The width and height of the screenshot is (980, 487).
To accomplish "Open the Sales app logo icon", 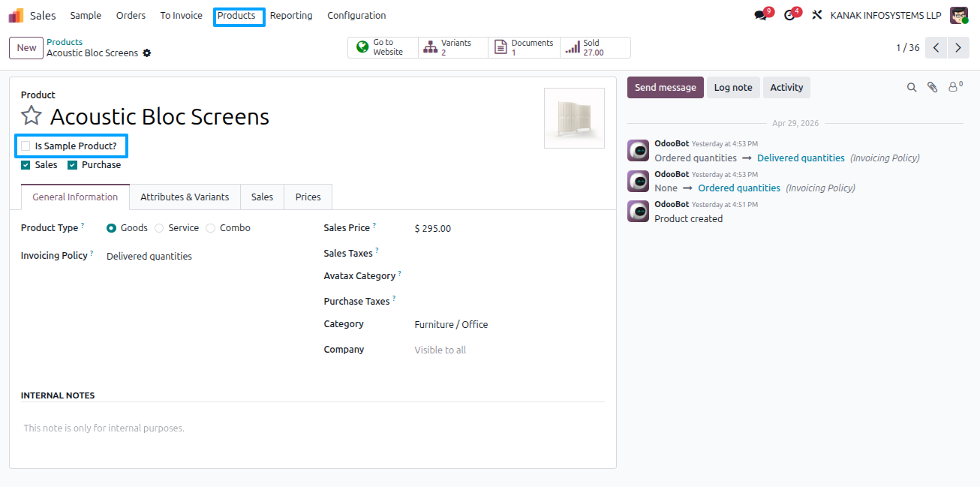I will click(16, 15).
